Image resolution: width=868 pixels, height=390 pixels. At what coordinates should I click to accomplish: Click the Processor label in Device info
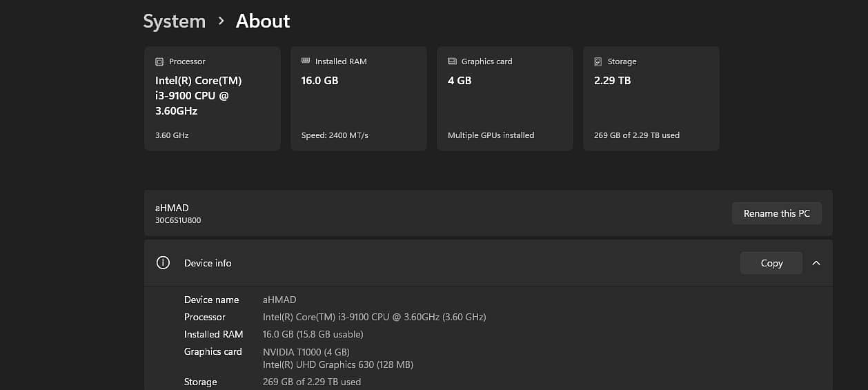204,317
